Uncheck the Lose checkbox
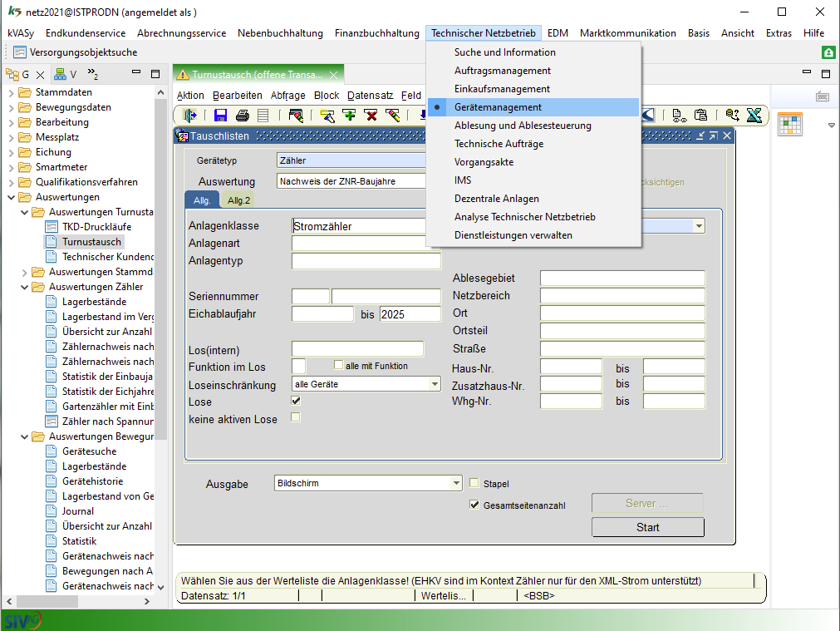Screen dimensions: 840x631 [x=295, y=401]
